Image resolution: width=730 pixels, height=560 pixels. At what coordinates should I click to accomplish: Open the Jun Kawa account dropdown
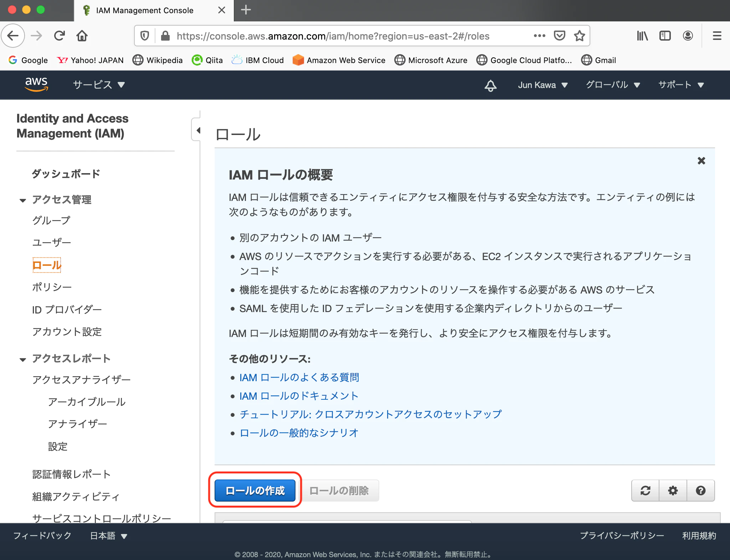coord(543,85)
